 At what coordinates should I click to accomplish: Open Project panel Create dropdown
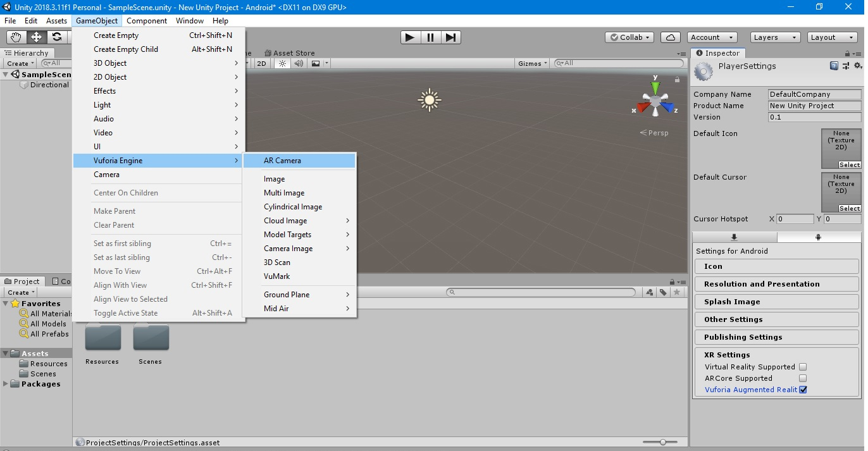coord(21,292)
